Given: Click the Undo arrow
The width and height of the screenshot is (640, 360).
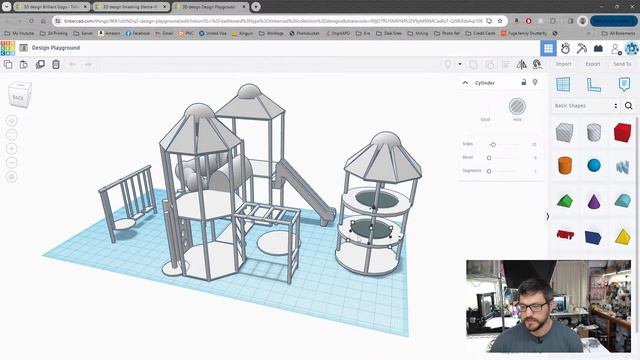Looking at the screenshot, I should pyautogui.click(x=72, y=64).
